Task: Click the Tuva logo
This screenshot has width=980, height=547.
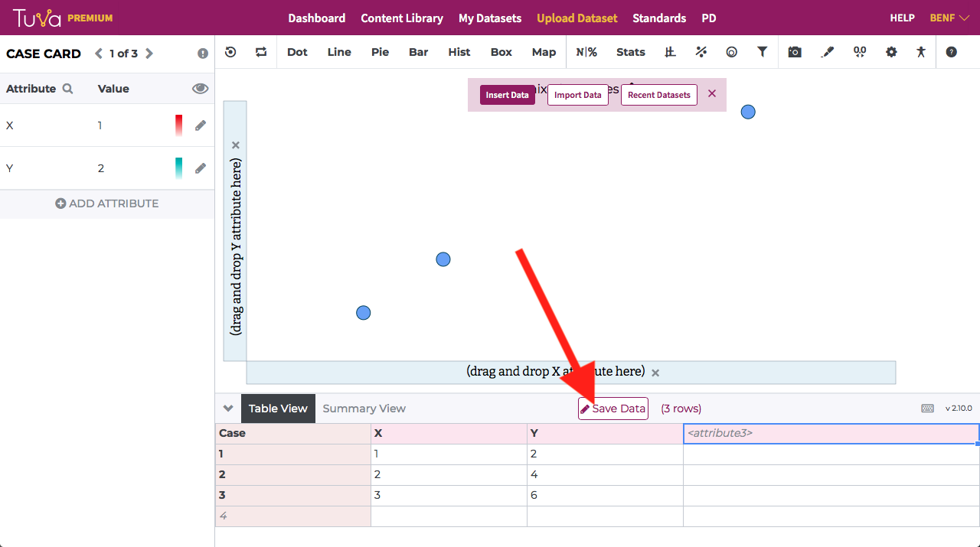Action: (x=36, y=18)
